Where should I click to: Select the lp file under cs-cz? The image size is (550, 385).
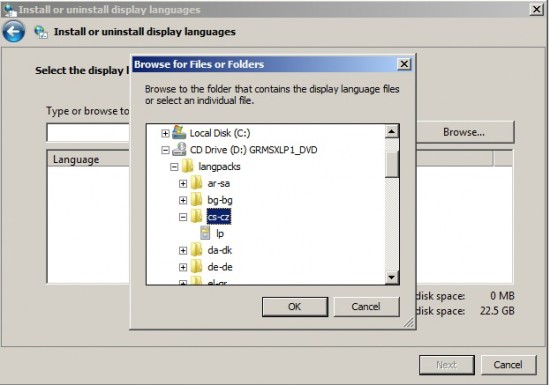220,234
